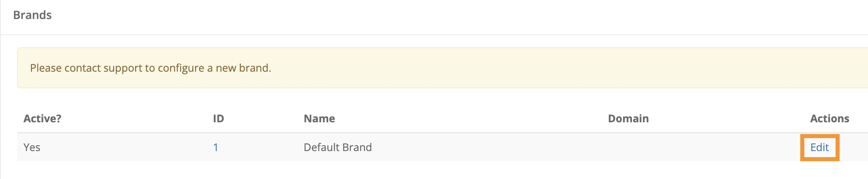
Task: Click the word Please in the yellow alert
Action: [x=46, y=68]
